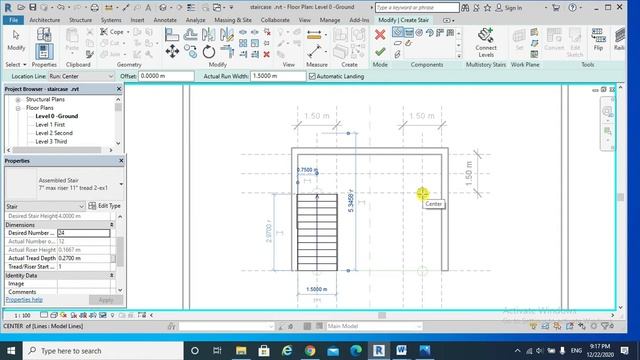Collapse the Identity Data properties group

pyautogui.click(x=111, y=276)
